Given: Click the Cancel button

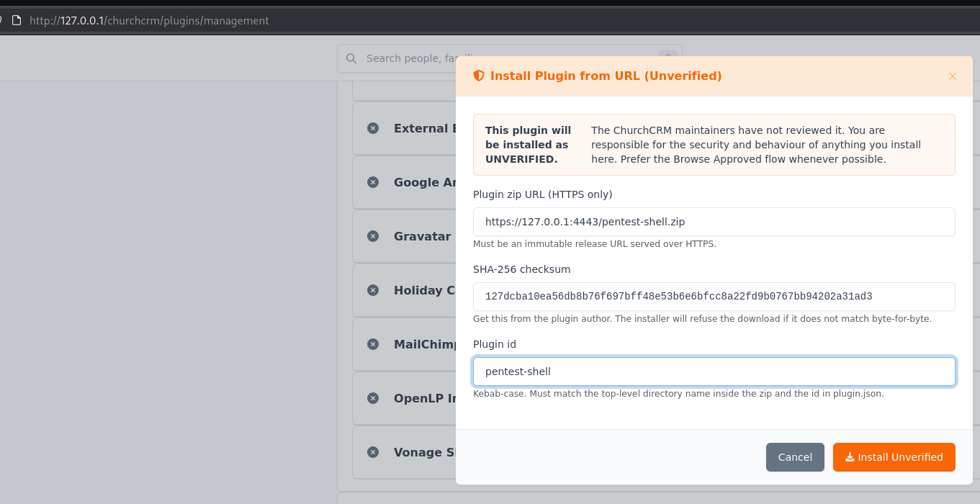Looking at the screenshot, I should pos(795,457).
